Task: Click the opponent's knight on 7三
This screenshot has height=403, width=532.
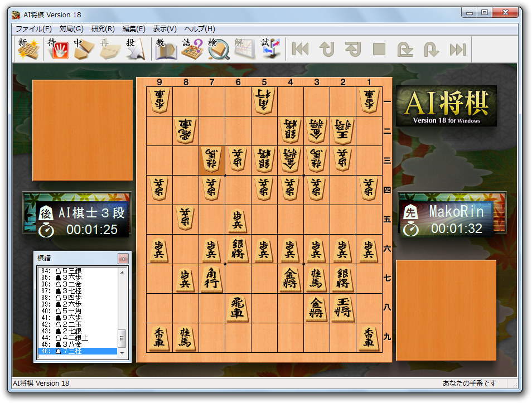Action: pos(211,160)
